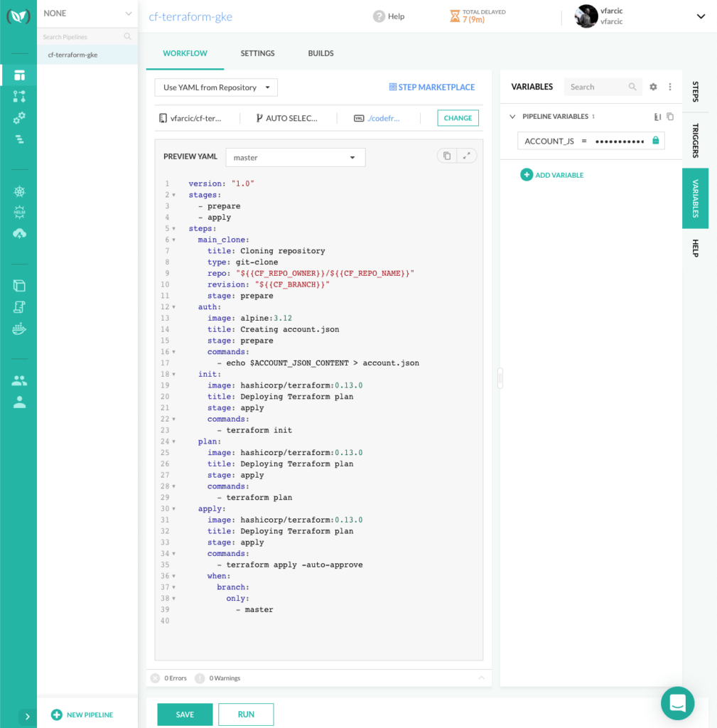Open the Help question mark icon
The width and height of the screenshot is (717, 728).
pos(379,16)
